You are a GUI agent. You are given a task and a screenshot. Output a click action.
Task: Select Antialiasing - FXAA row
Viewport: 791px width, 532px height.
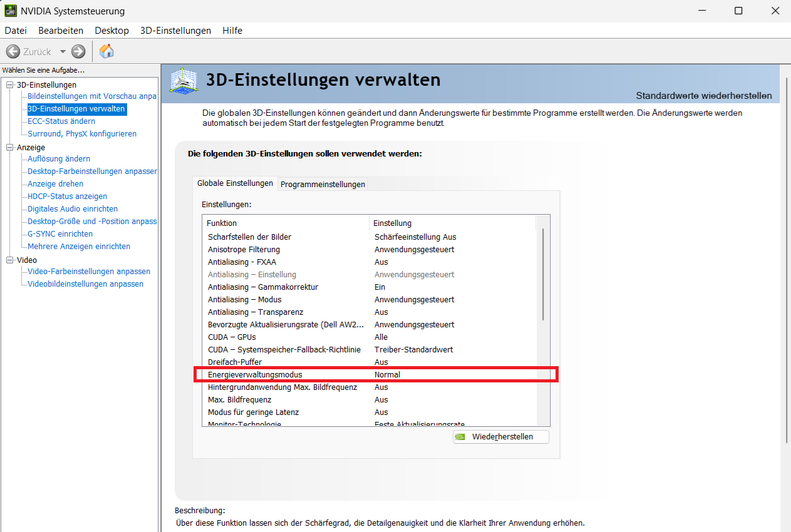(370, 262)
